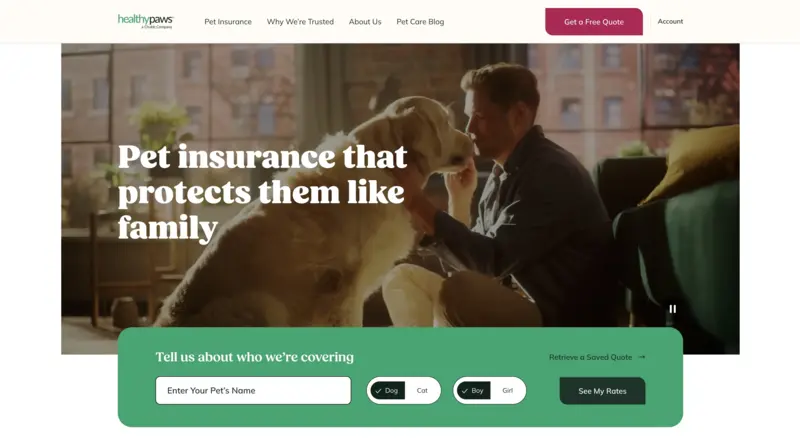Click the checkmark in the Dog toggle
This screenshot has height=438, width=800.
tap(378, 391)
